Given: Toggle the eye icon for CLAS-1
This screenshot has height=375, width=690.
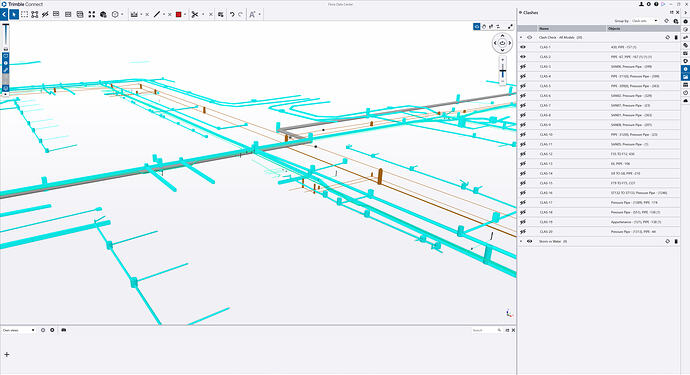Looking at the screenshot, I should point(523,47).
